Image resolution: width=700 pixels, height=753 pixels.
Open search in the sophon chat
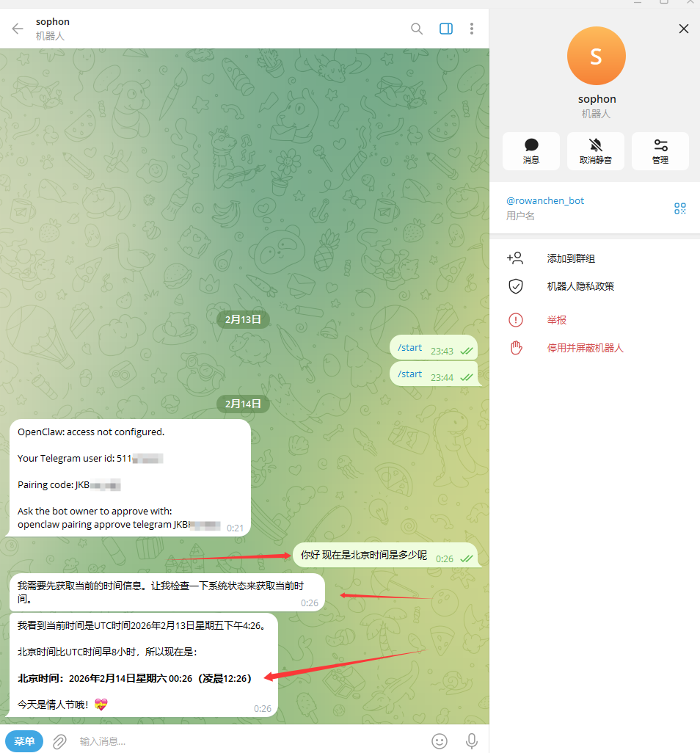point(417,29)
